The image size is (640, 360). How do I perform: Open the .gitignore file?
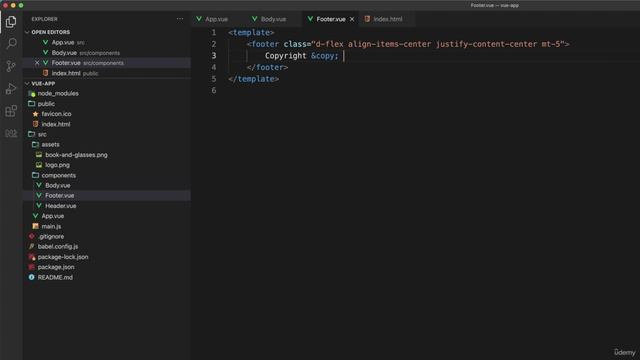(51, 236)
